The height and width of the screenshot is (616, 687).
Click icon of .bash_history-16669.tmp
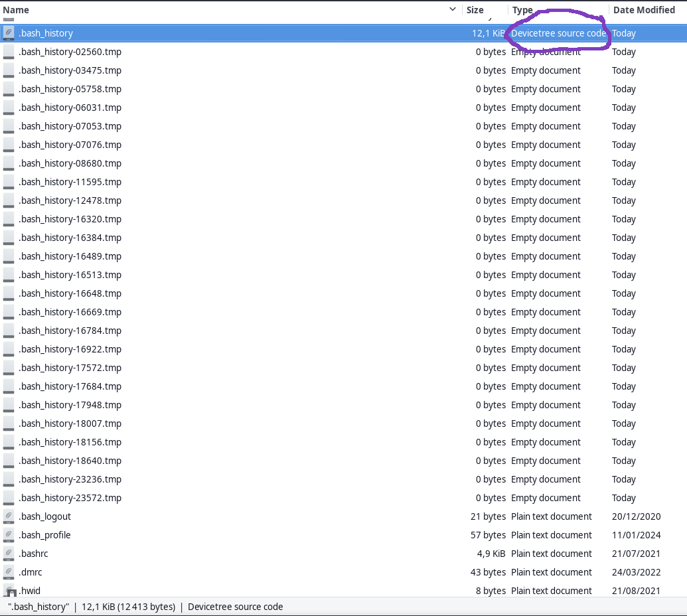[9, 312]
